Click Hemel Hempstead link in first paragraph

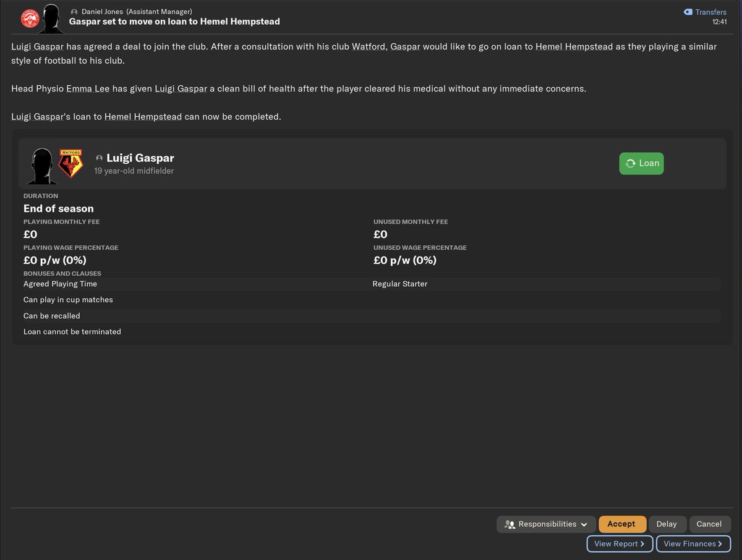573,46
